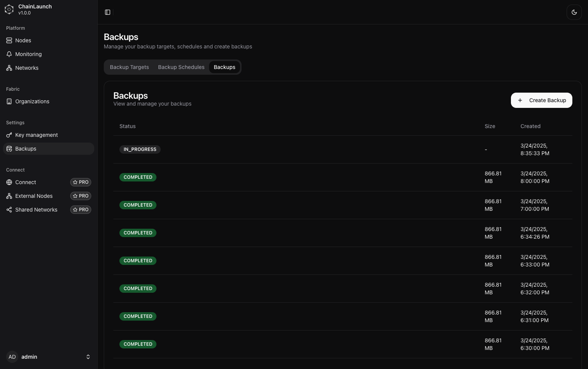This screenshot has width=588, height=369.
Task: Open External Nodes in the sidebar
Action: click(x=34, y=196)
